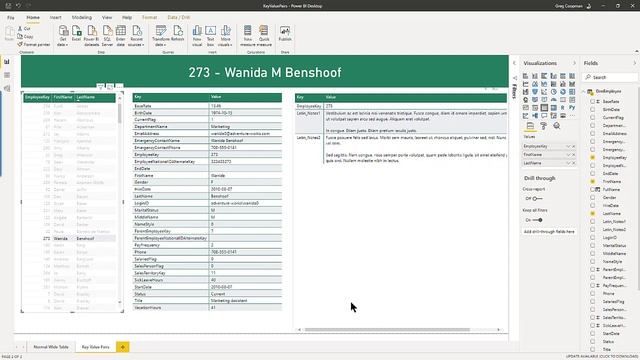Select the Wanida Benshoof row in table
640x360 pixels.
(x=69, y=238)
